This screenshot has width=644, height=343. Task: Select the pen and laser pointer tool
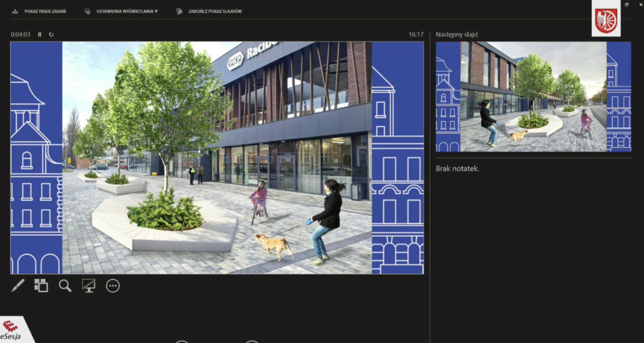(18, 286)
